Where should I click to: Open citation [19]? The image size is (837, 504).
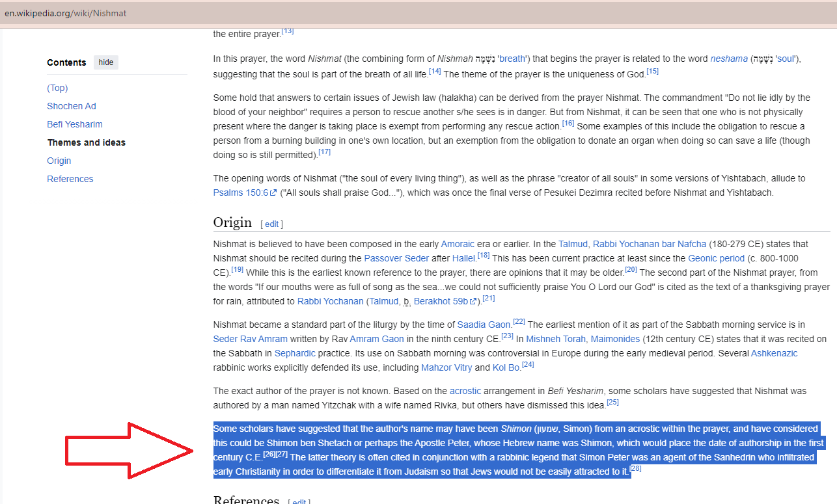[x=237, y=270]
